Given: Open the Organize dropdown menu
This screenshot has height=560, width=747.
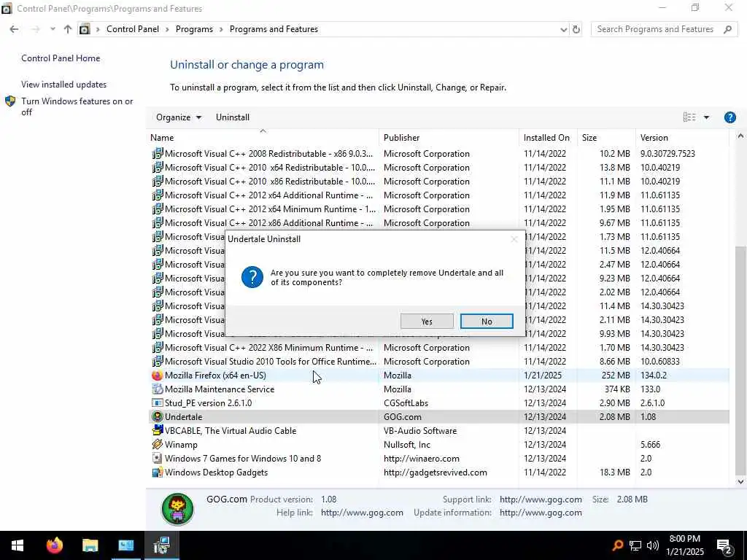Looking at the screenshot, I should click(x=179, y=117).
